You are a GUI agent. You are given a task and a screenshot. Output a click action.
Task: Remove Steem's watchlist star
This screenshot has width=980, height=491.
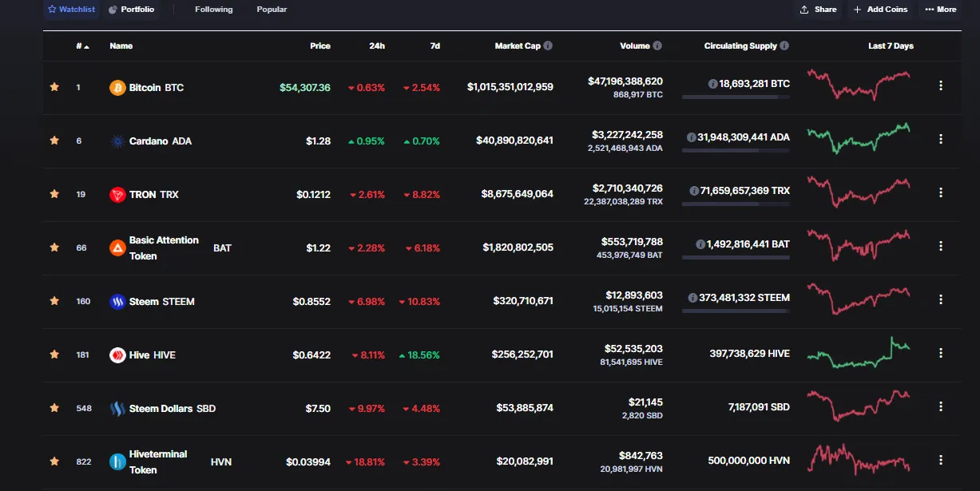click(x=54, y=301)
